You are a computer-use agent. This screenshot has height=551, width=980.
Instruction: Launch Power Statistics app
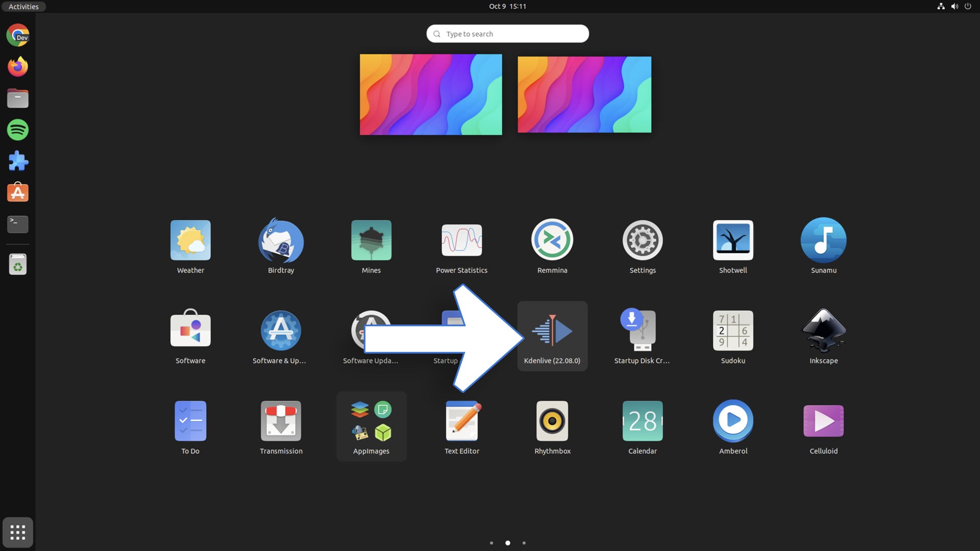461,239
